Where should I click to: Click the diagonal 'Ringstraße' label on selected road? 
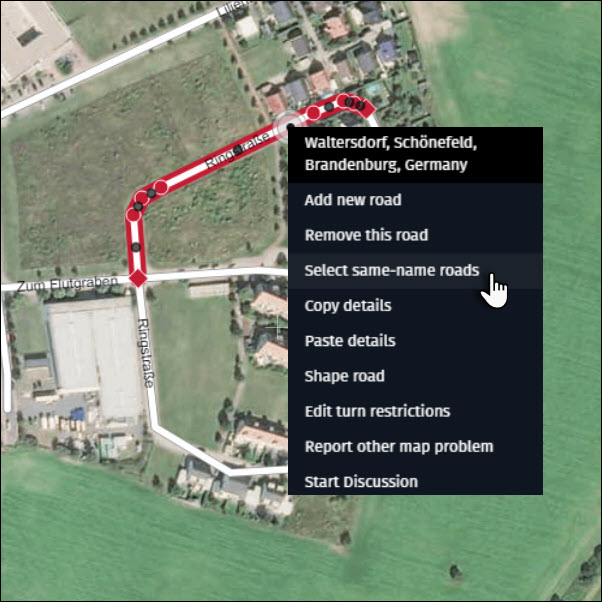[x=237, y=151]
